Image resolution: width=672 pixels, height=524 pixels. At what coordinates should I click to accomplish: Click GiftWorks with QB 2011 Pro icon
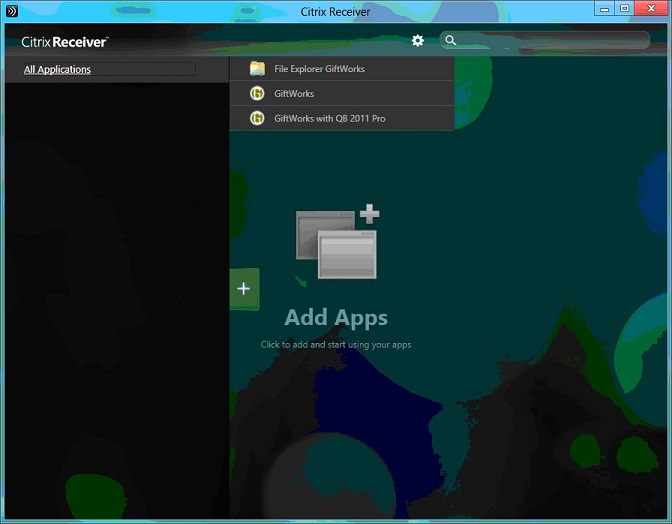point(257,118)
